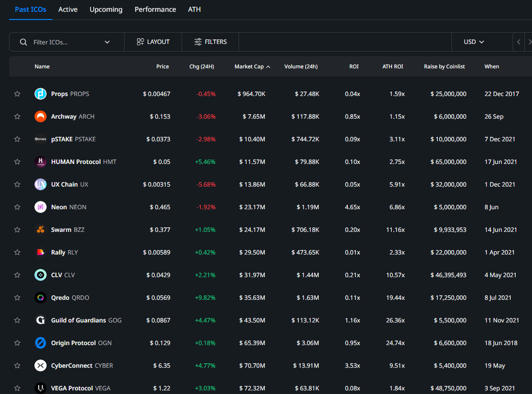Click Guild of Guardians 26.36x ATH ROI

pos(395,320)
